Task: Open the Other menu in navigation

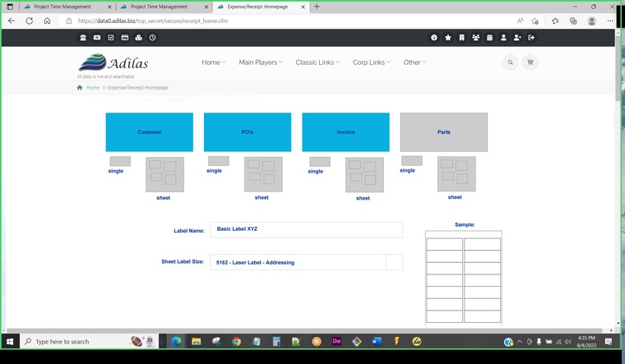Action: click(414, 62)
